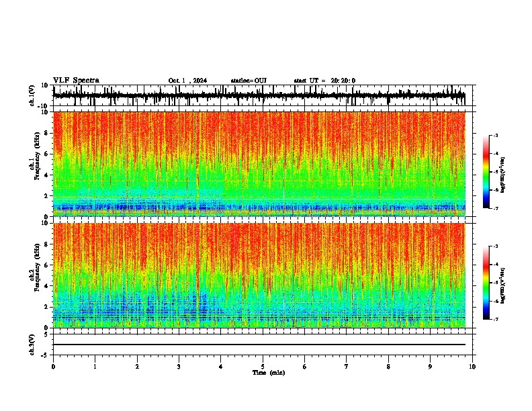
Task: Click the ch.2 spectrogram color bar
Action: (x=486, y=283)
